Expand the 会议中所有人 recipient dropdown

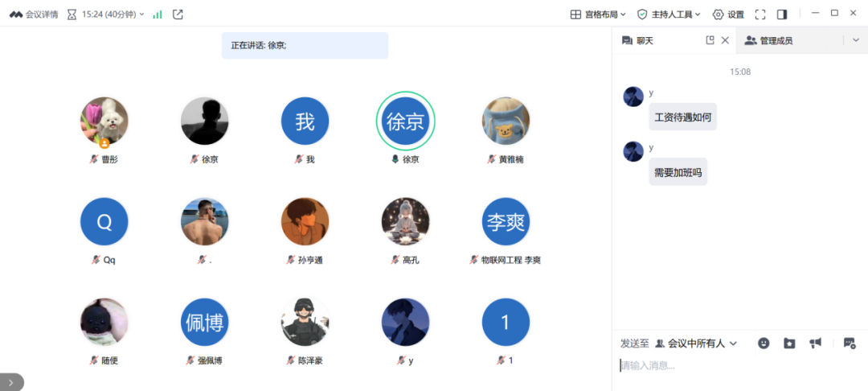[696, 344]
